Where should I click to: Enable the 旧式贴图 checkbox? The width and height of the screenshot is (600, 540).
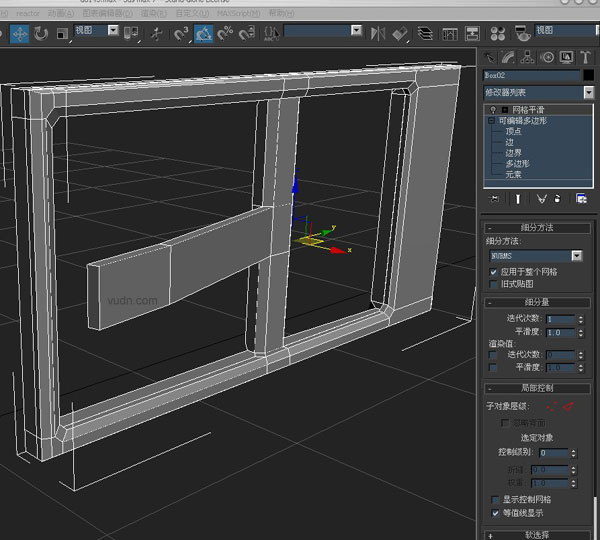pyautogui.click(x=493, y=285)
